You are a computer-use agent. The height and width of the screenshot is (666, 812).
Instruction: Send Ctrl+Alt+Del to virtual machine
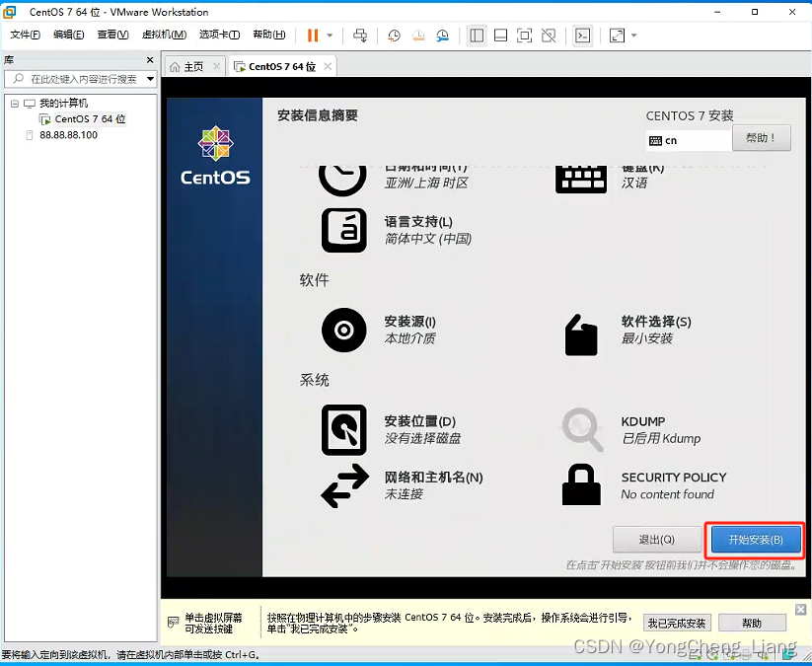[360, 36]
